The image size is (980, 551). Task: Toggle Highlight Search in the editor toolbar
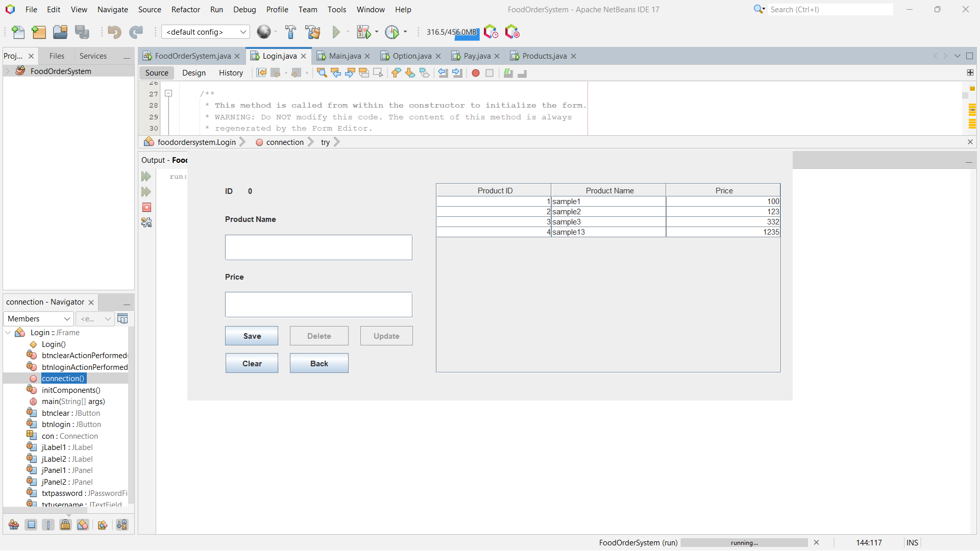pyautogui.click(x=364, y=73)
